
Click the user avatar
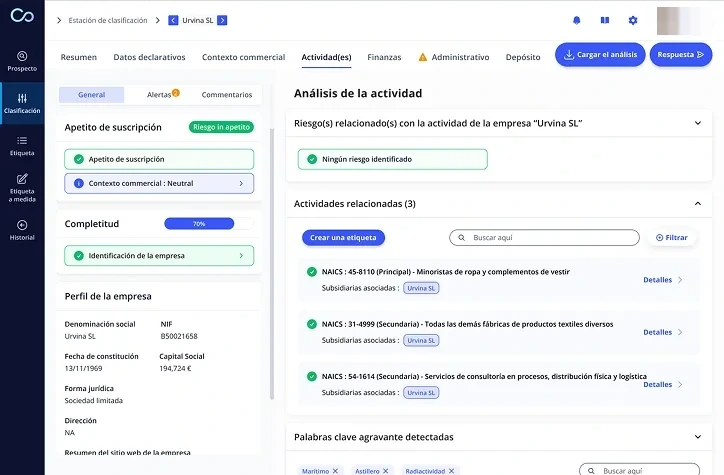[679, 21]
